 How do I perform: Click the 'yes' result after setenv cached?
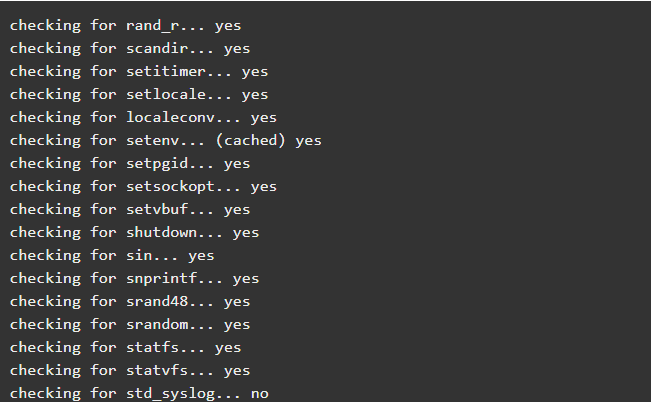pyautogui.click(x=308, y=141)
